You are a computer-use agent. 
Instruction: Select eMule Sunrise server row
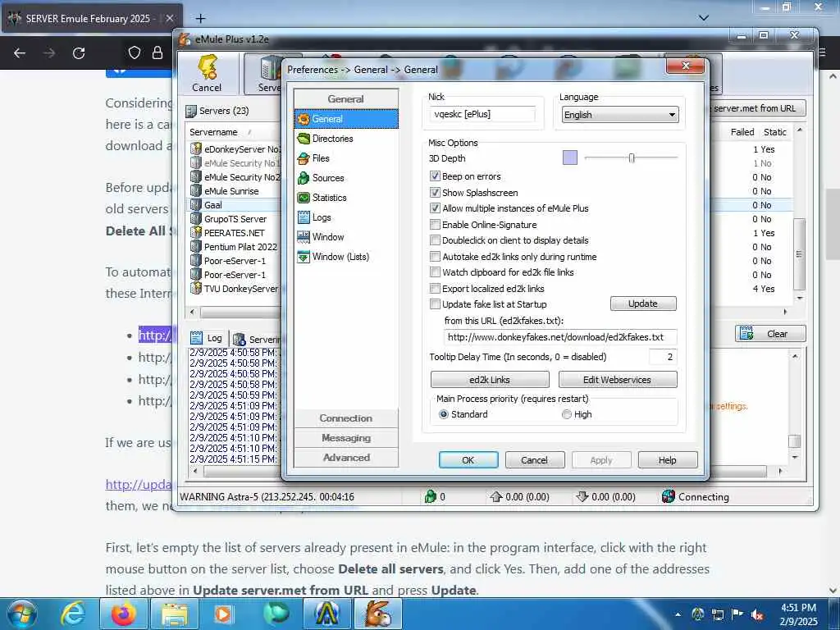tap(231, 191)
